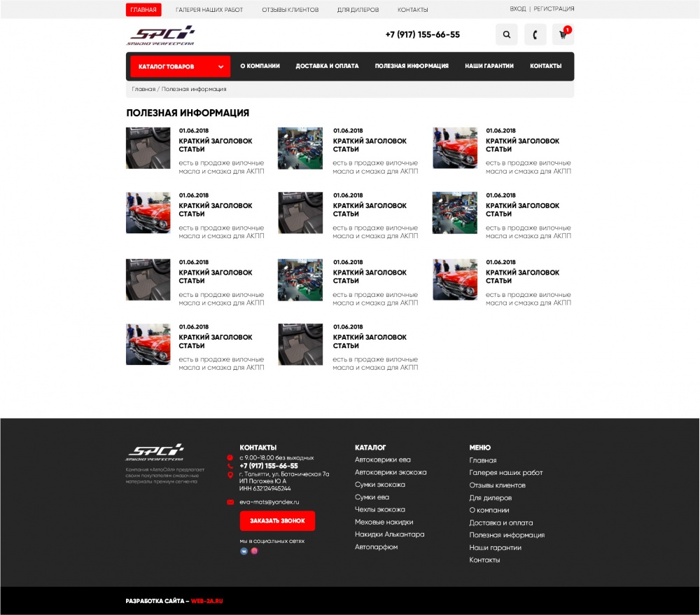The image size is (700, 615).
Task: Click the red envelope email icon
Action: click(230, 502)
